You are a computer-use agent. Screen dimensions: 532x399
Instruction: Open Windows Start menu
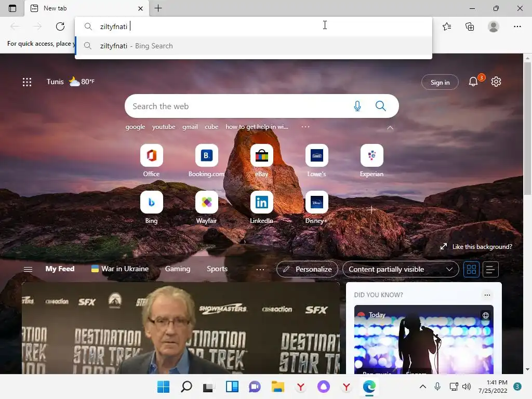(x=163, y=387)
